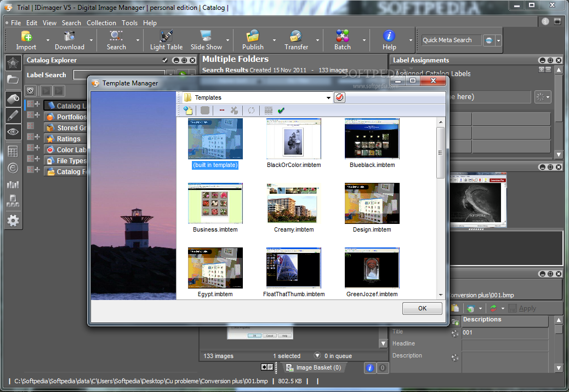Click the template list scrollbar thumb
569x392 pixels.
click(441, 152)
